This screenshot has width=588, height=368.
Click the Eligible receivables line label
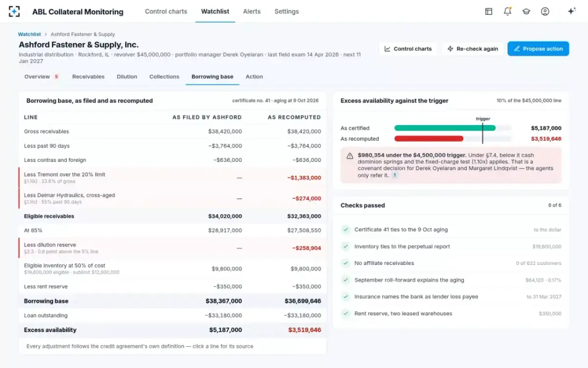point(49,216)
